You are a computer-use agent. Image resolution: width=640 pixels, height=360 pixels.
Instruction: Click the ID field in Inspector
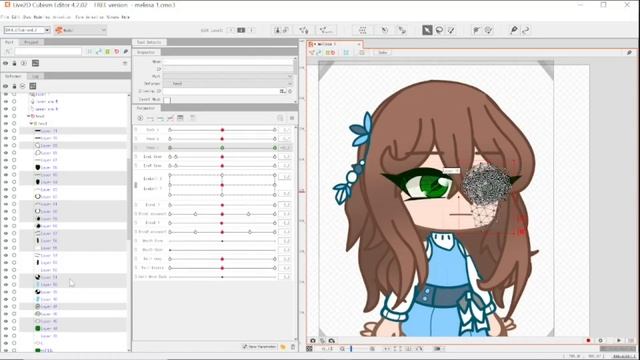click(227, 69)
